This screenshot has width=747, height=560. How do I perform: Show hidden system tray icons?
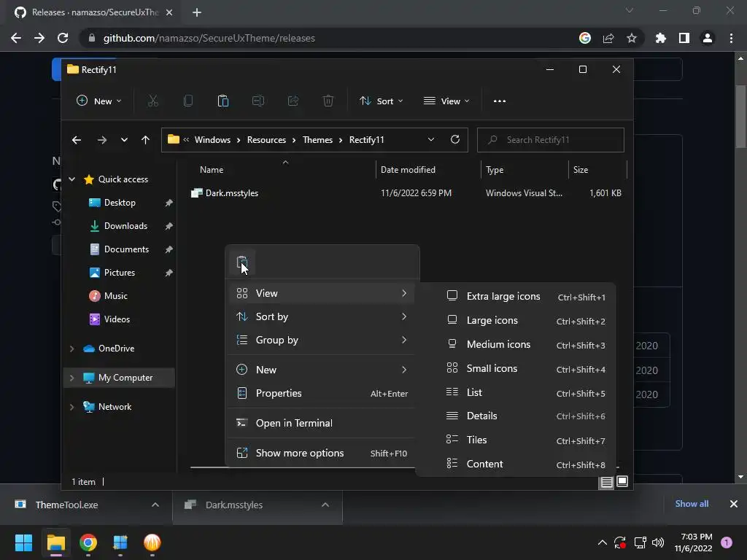tap(602, 542)
